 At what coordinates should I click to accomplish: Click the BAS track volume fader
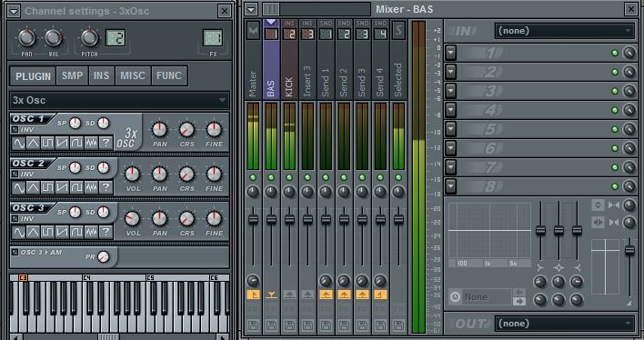point(271,219)
